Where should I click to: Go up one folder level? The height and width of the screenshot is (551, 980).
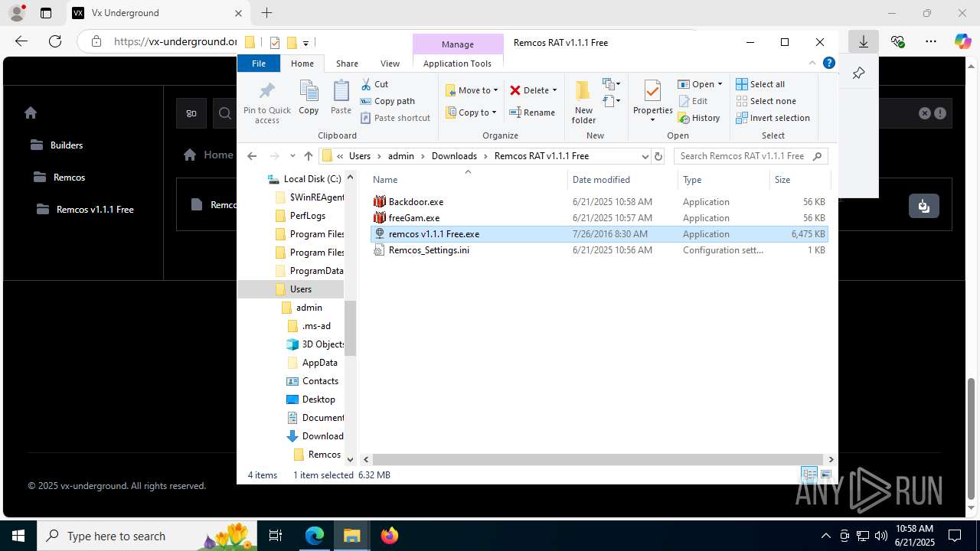[x=309, y=156]
